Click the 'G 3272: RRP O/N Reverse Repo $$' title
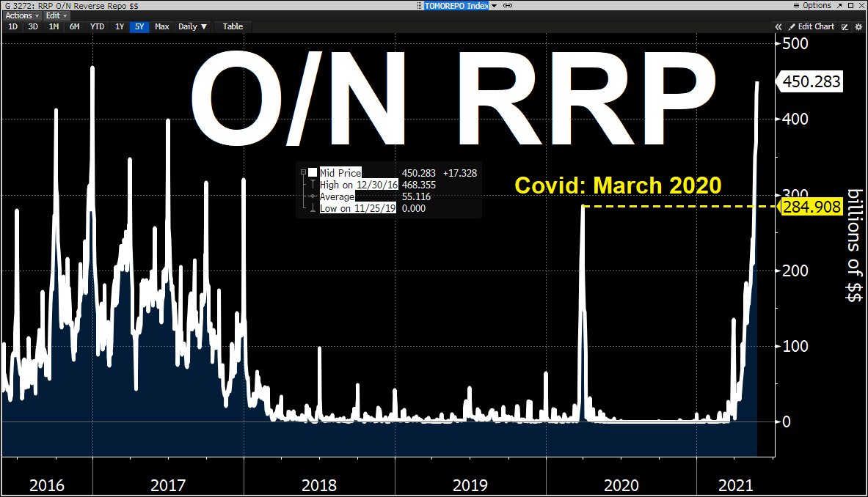Image resolution: width=868 pixels, height=497 pixels. tap(71, 6)
